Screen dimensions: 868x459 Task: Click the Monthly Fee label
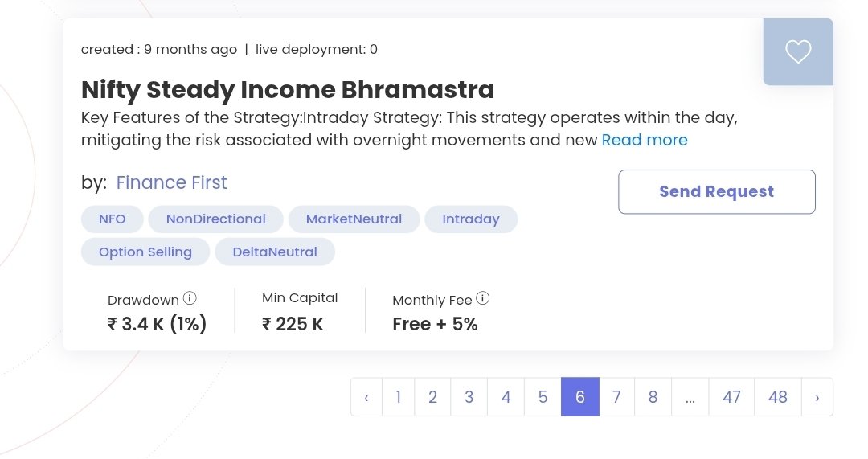coord(432,300)
